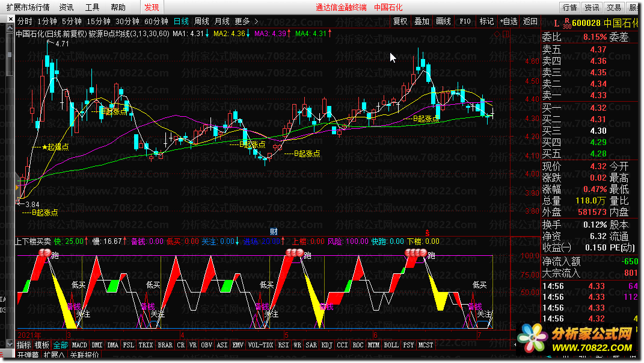Screen dimensions: 644x363
Task: Click the 标记 mark button
Action: click(486, 22)
